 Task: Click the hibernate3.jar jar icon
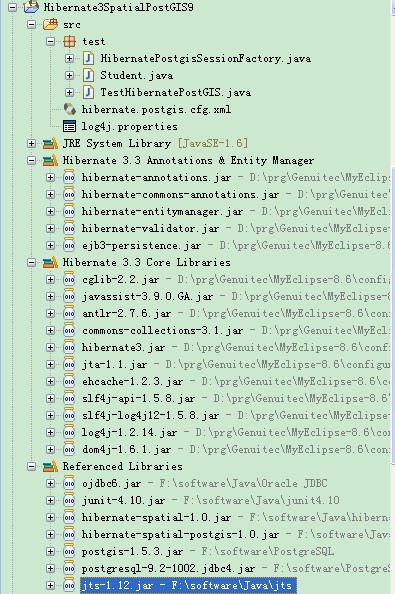click(x=69, y=347)
